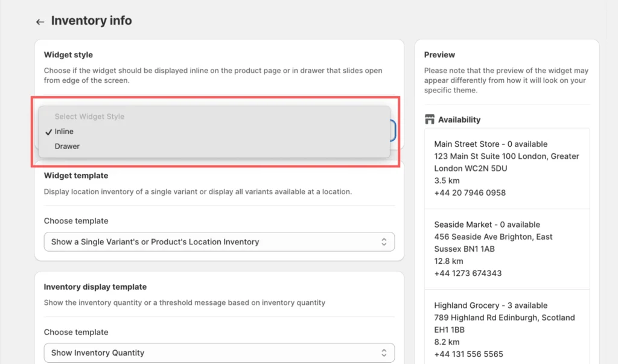Click the greyed-out Select Widget Style placeholder
The image size is (618, 364).
click(89, 117)
